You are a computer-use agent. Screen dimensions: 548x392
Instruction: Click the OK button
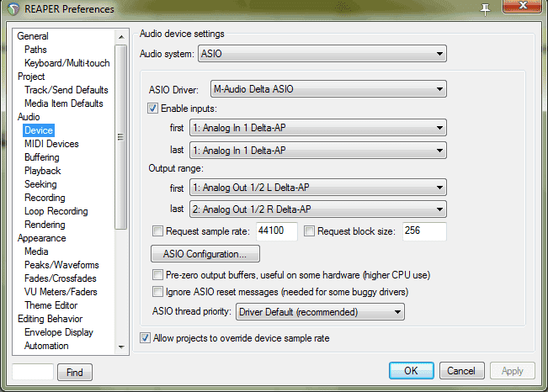(x=412, y=371)
